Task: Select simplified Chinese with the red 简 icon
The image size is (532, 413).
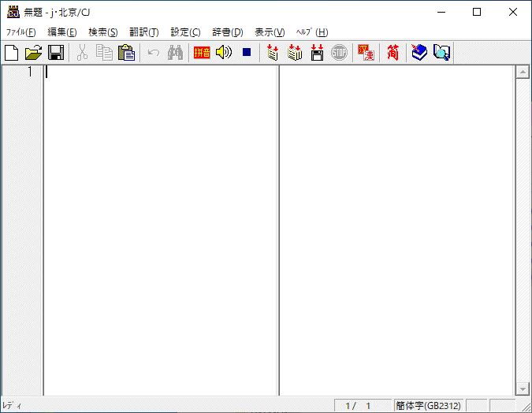Action: click(x=392, y=53)
